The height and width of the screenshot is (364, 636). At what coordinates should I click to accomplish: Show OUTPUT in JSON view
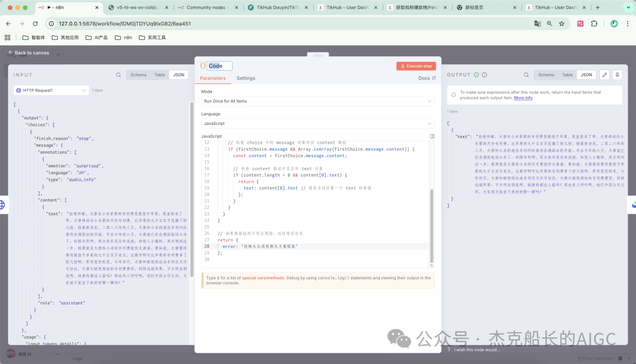pyautogui.click(x=587, y=75)
